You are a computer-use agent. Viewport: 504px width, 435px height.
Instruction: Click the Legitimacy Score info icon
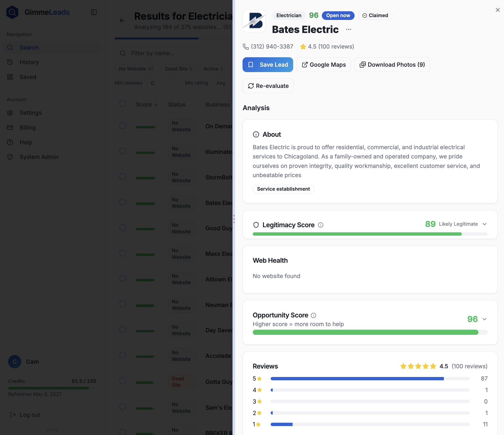point(321,225)
